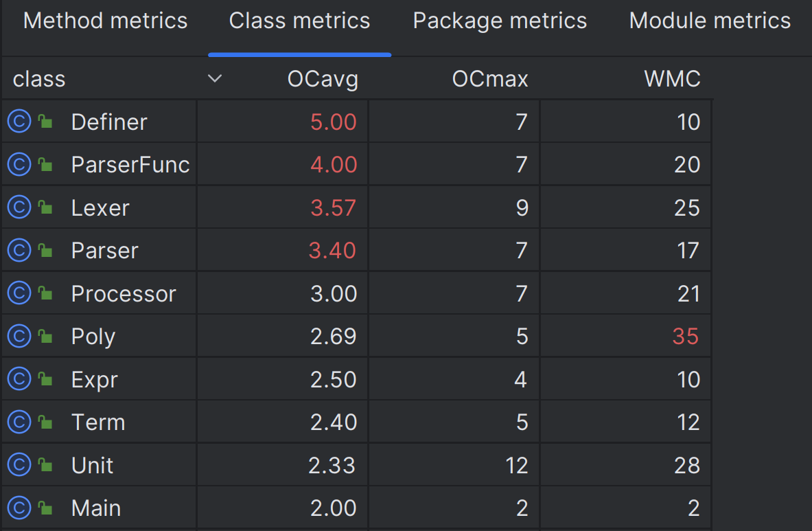Sort table by OCavg column header
The width and height of the screenshot is (812, 531).
click(x=323, y=79)
